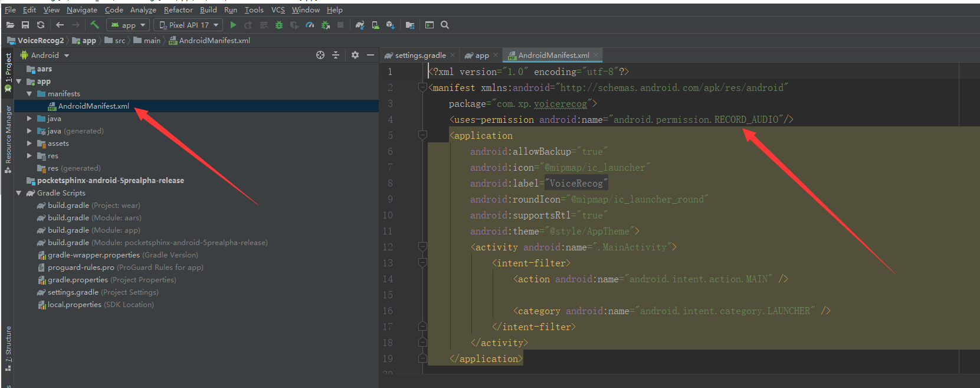Collapse the app module tree node
This screenshot has width=980, height=388.
(x=19, y=81)
